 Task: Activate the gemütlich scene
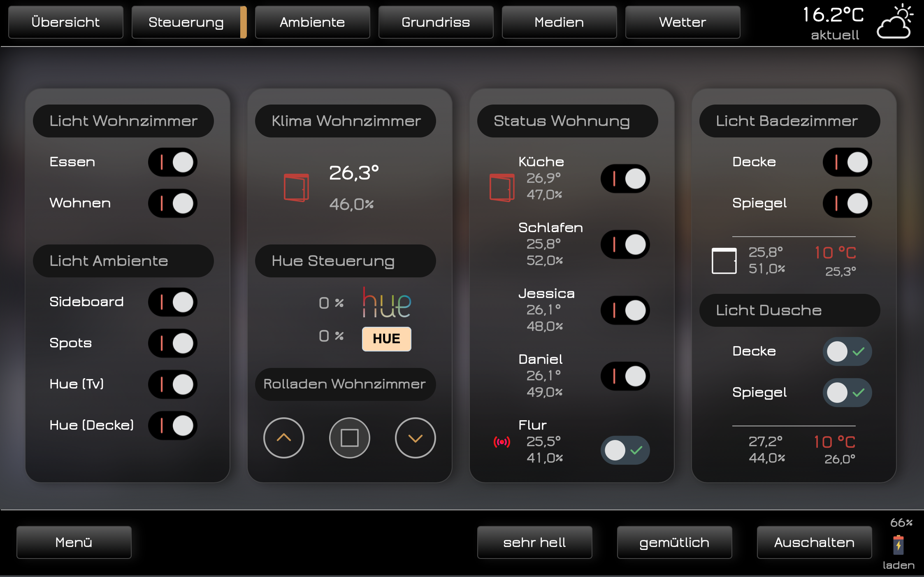(675, 542)
